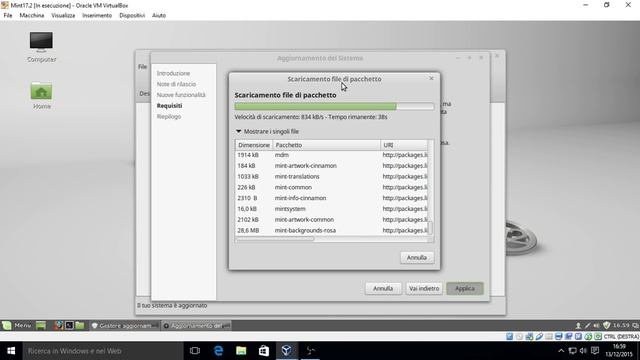The image size is (640, 360).
Task: Launch Microsoft Edge from taskbar
Action: click(x=218, y=351)
